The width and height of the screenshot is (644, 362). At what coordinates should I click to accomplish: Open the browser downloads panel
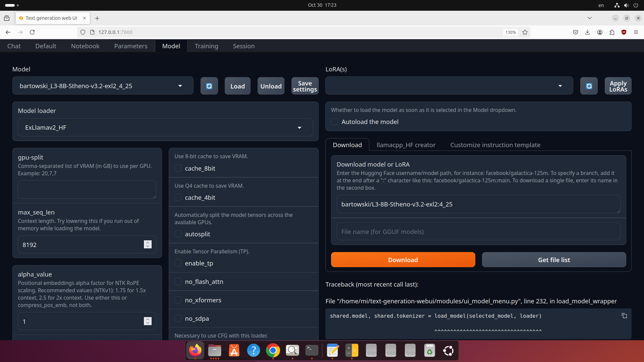588,32
